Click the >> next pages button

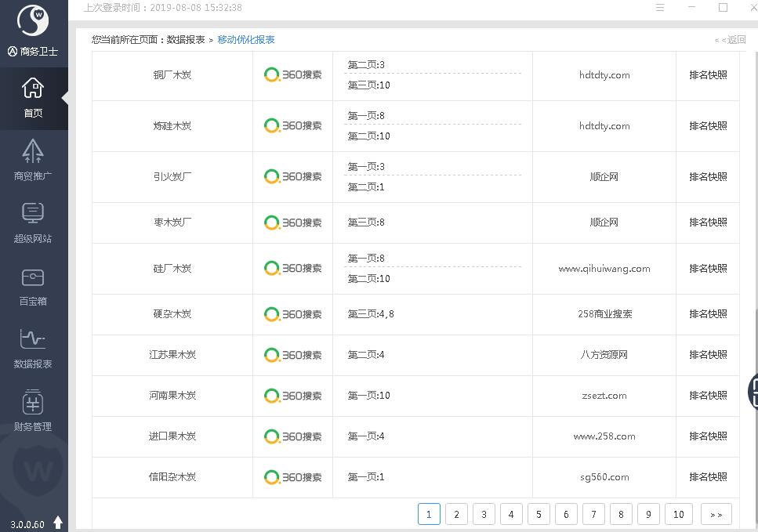[x=716, y=514]
